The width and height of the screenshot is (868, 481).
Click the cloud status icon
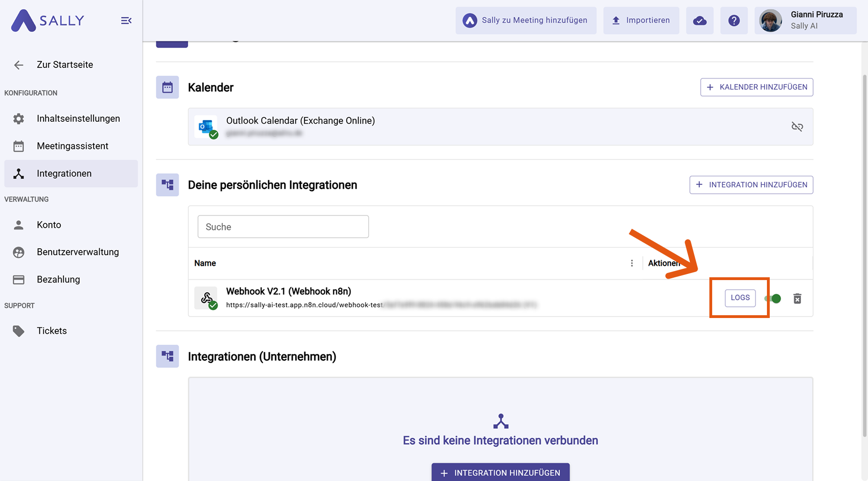click(x=700, y=21)
